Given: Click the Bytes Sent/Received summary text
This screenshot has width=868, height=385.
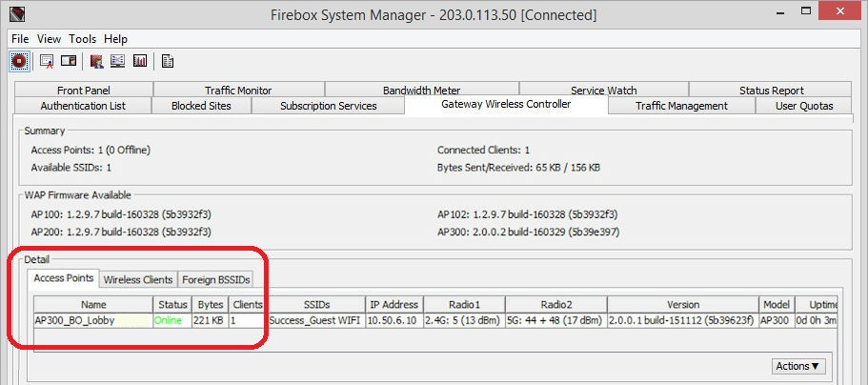Looking at the screenshot, I should (518, 168).
